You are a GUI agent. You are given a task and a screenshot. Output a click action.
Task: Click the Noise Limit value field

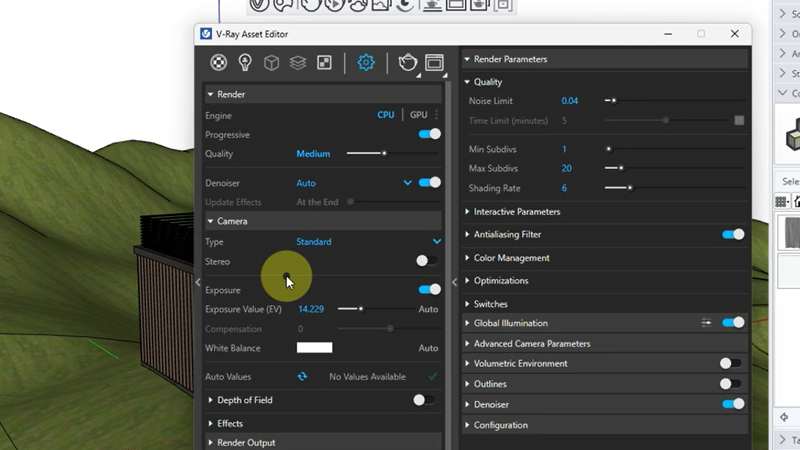(570, 101)
